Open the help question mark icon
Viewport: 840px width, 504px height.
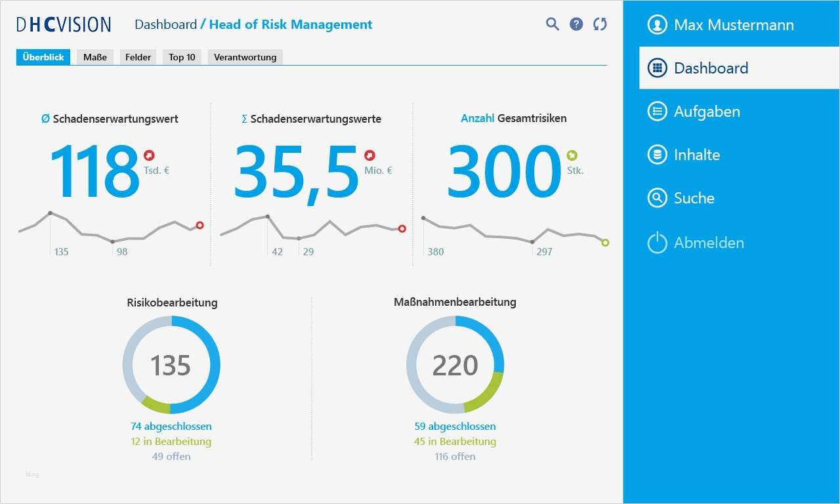576,24
